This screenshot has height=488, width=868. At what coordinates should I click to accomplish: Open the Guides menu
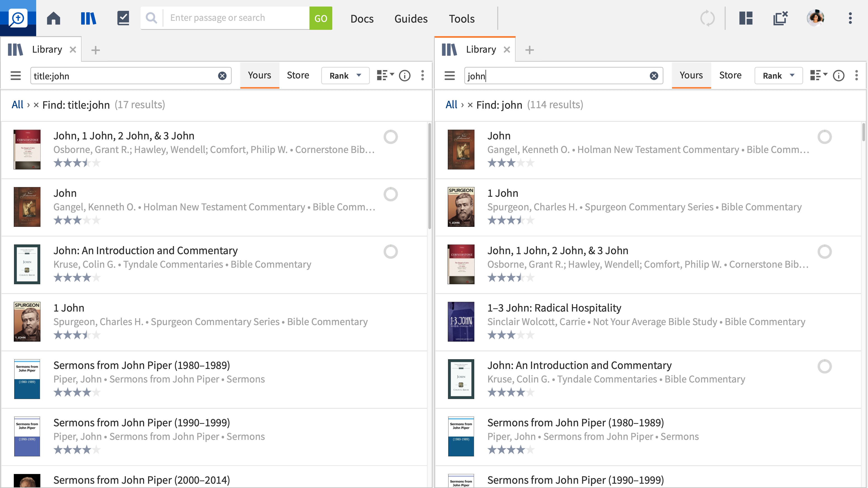click(411, 19)
